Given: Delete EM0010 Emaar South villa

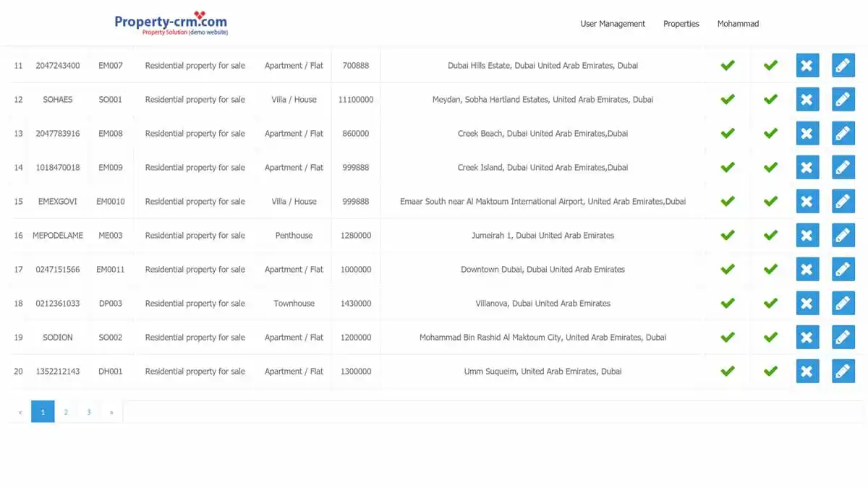Looking at the screenshot, I should click(807, 202).
